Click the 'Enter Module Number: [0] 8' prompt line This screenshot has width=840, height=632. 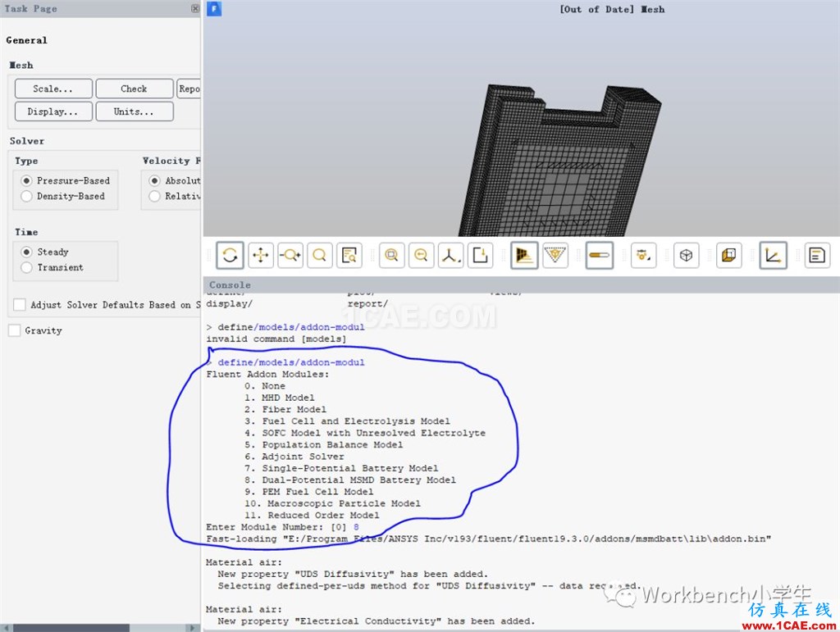coord(282,527)
